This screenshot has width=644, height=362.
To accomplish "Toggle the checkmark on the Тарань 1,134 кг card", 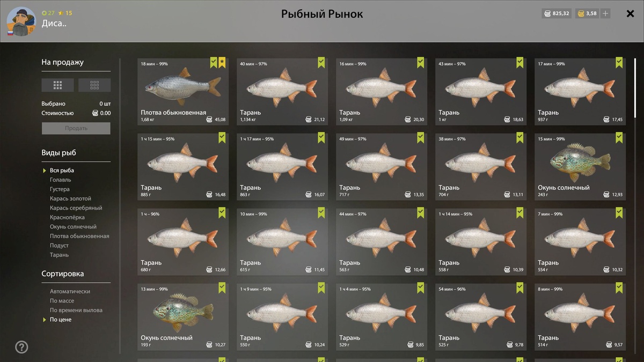I will 321,63.
